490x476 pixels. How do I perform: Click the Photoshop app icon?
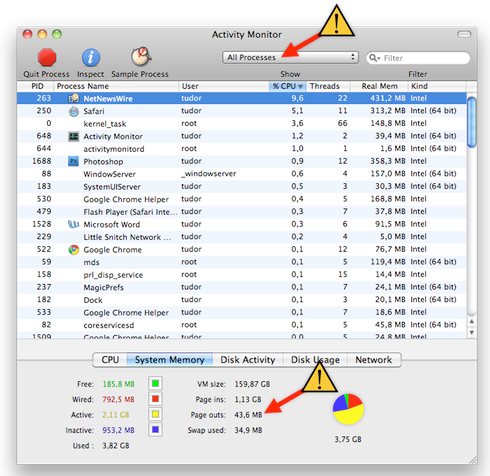tap(73, 161)
